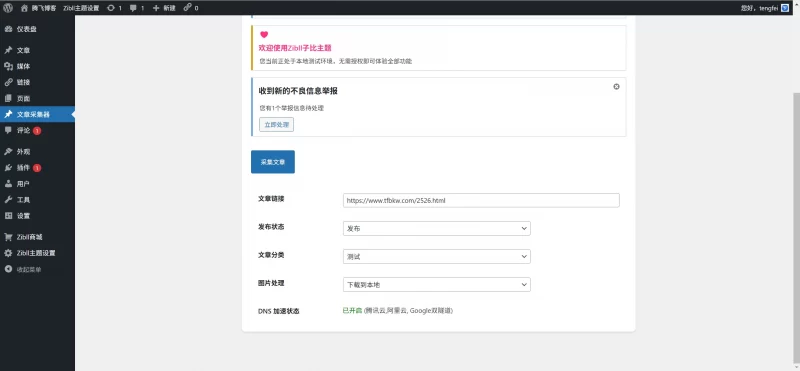The image size is (800, 371).
Task: Open 仪表盘 menu item
Action: (x=37, y=29)
